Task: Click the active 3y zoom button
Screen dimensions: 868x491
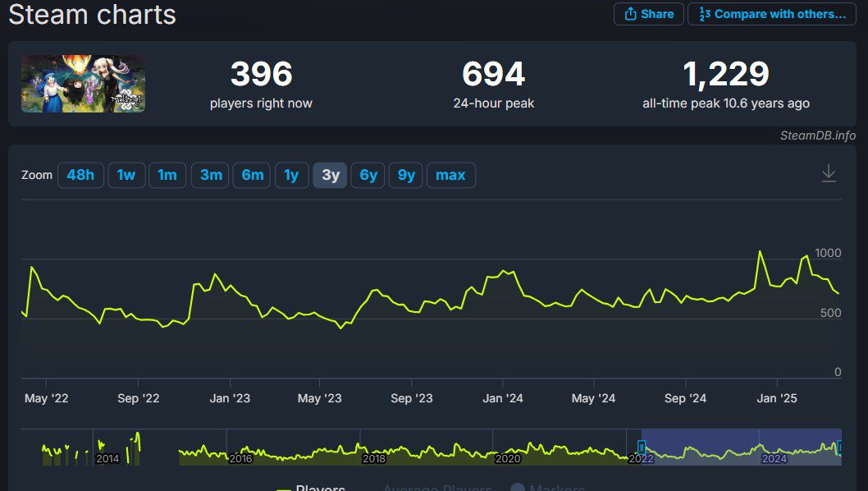Action: coord(331,175)
